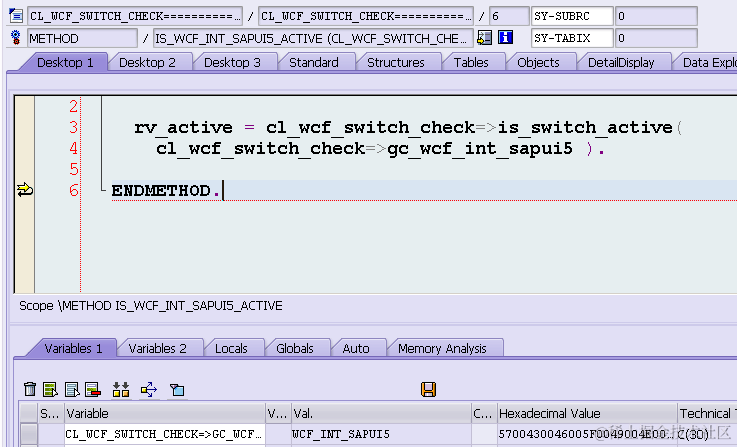Click gc_wcf_int_sapui5 in code line 4
This screenshot has width=737, height=447.
point(480,149)
